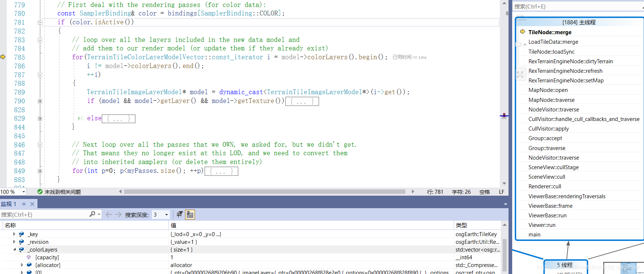Click the 名称 column header
The image size is (644, 274).
[x=86, y=225]
